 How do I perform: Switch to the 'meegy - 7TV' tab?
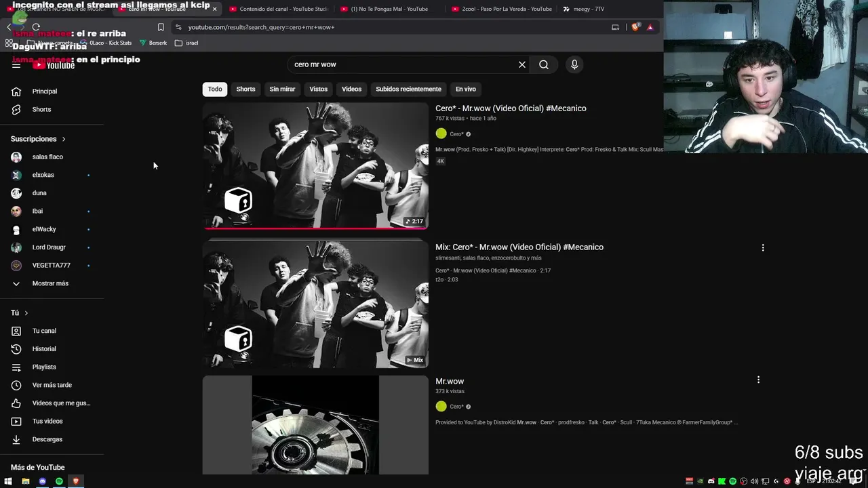click(x=583, y=9)
